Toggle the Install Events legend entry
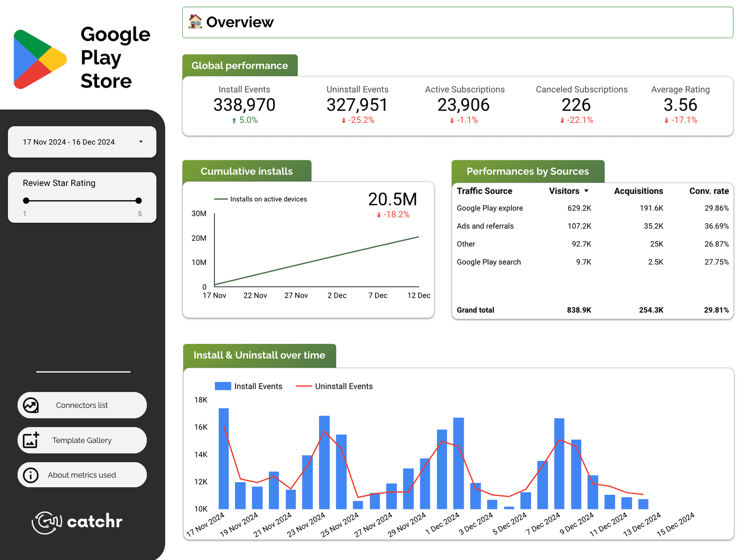The width and height of the screenshot is (746, 560). point(258,386)
